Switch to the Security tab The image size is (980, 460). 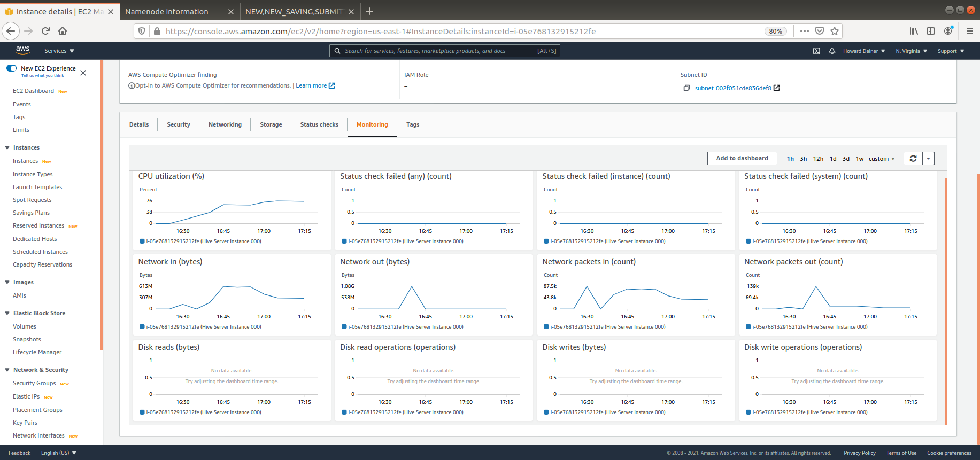point(179,124)
